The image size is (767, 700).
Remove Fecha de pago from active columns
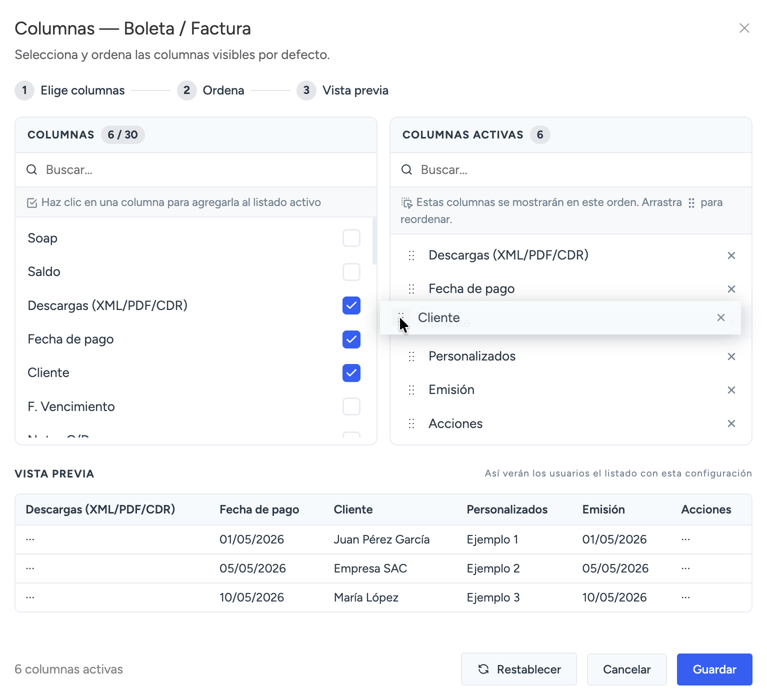pos(731,289)
